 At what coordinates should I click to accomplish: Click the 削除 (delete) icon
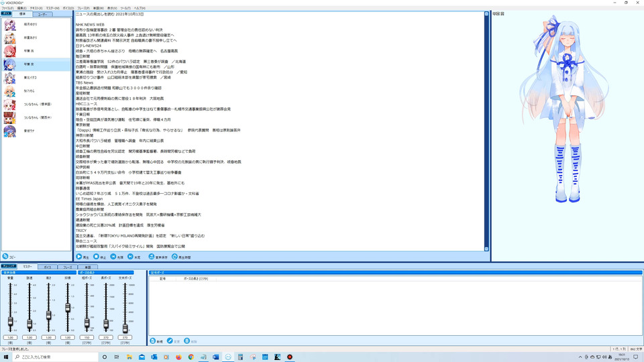[187, 341]
